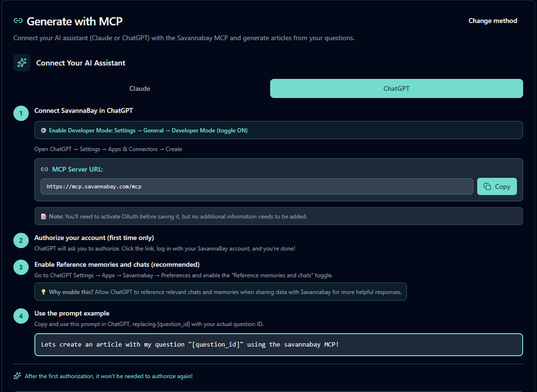Viewport: 537px width, 392px height.
Task: Click the note icon in the OAuth notice
Action: click(x=44, y=216)
